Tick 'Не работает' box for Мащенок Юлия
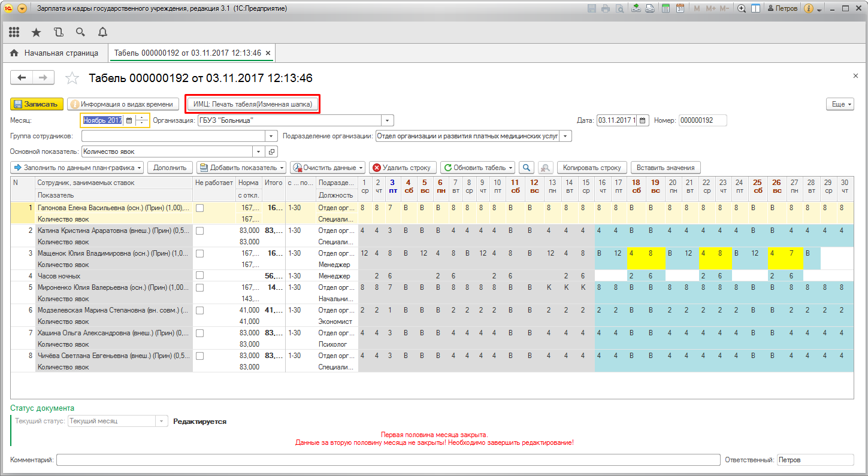The height and width of the screenshot is (476, 868). click(x=200, y=253)
